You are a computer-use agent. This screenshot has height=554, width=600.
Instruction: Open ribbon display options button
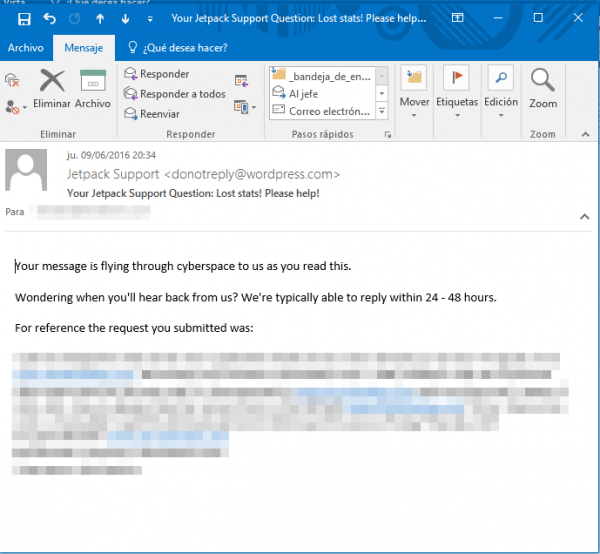coord(457,18)
